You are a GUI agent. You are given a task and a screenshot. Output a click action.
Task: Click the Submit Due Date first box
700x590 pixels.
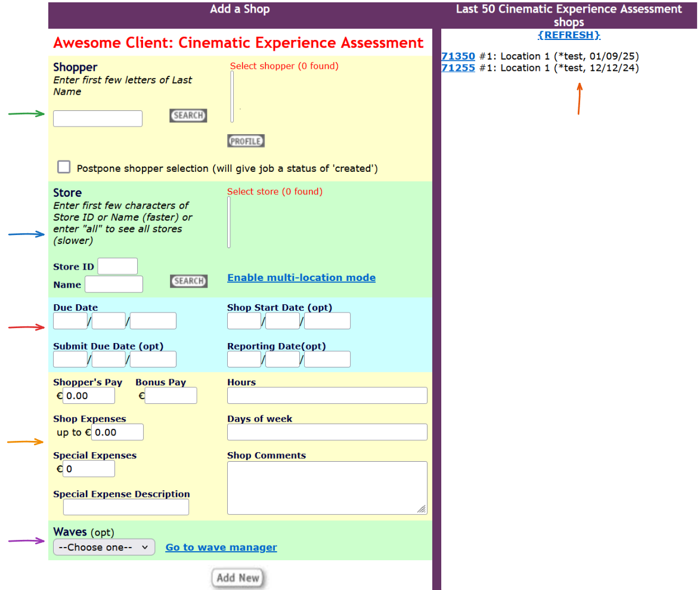pos(70,359)
